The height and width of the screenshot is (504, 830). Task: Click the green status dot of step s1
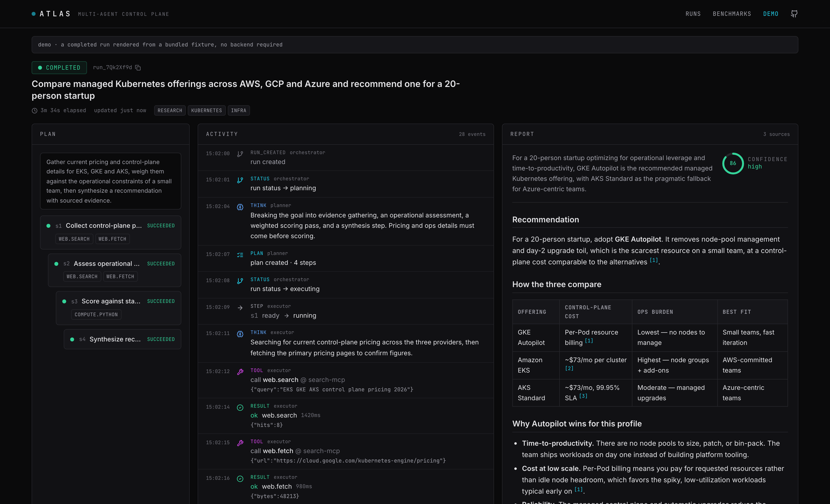click(x=48, y=226)
